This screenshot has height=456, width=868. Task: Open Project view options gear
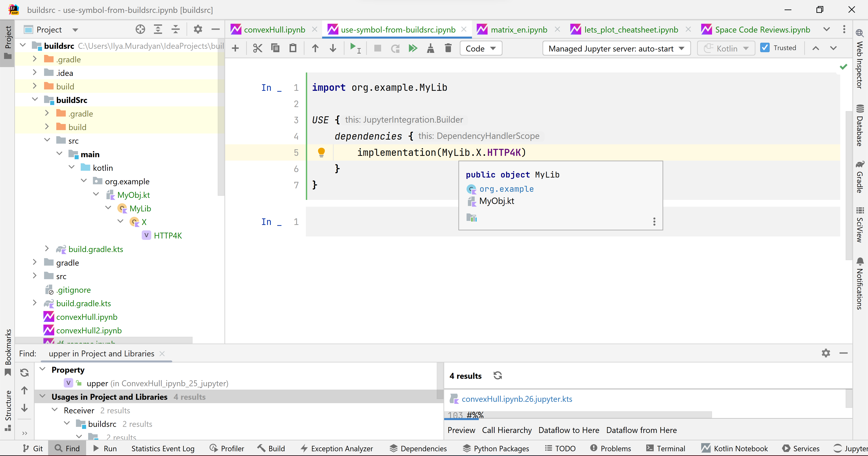tap(198, 30)
